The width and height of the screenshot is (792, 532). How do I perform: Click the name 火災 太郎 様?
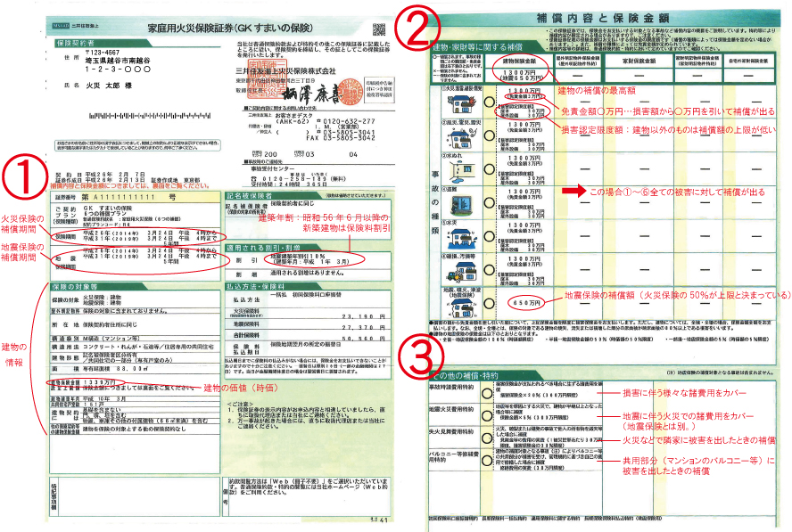pos(109,86)
